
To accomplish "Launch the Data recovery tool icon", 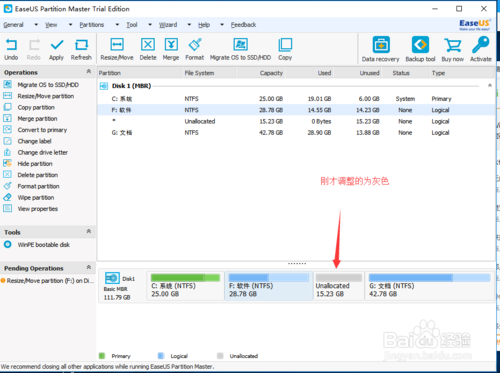I will point(381,45).
